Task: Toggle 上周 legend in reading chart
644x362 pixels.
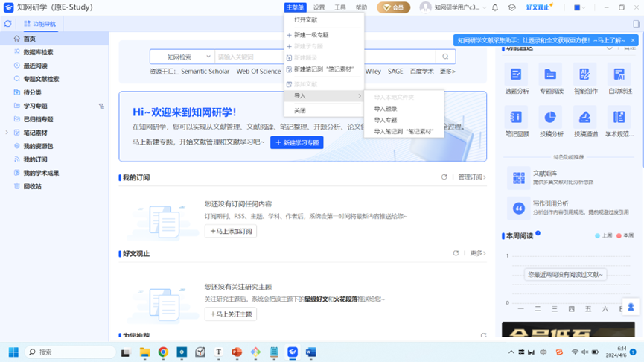Action: (x=603, y=235)
